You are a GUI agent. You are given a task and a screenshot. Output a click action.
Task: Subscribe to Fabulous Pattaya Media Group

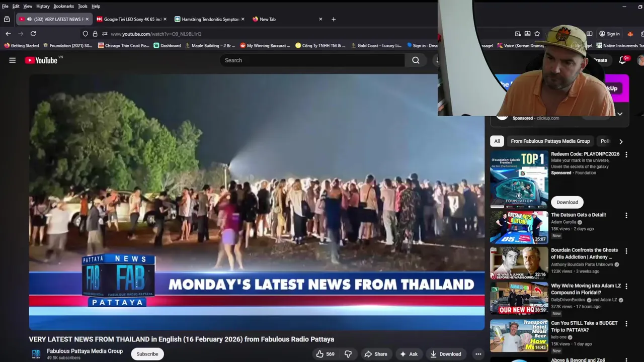[147, 354]
